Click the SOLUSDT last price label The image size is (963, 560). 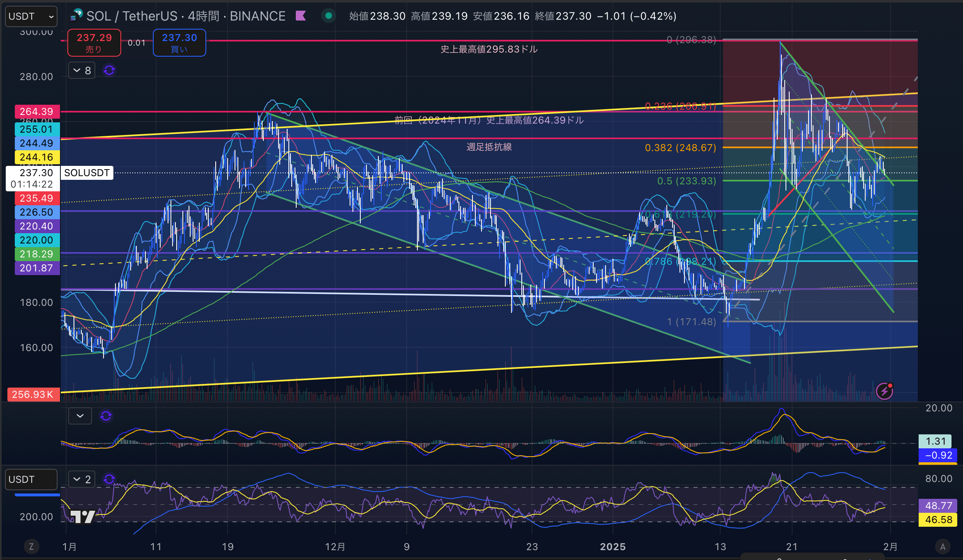coord(87,173)
